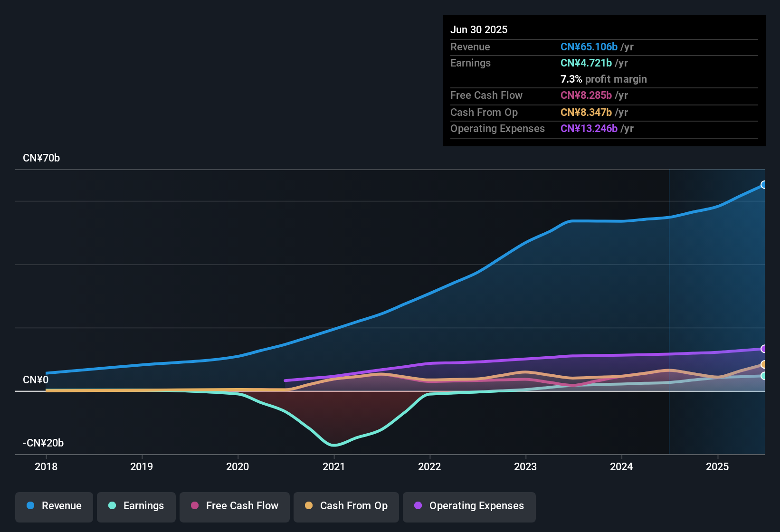Image resolution: width=780 pixels, height=532 pixels.
Task: Toggle the Revenue series visibility
Action: click(54, 506)
